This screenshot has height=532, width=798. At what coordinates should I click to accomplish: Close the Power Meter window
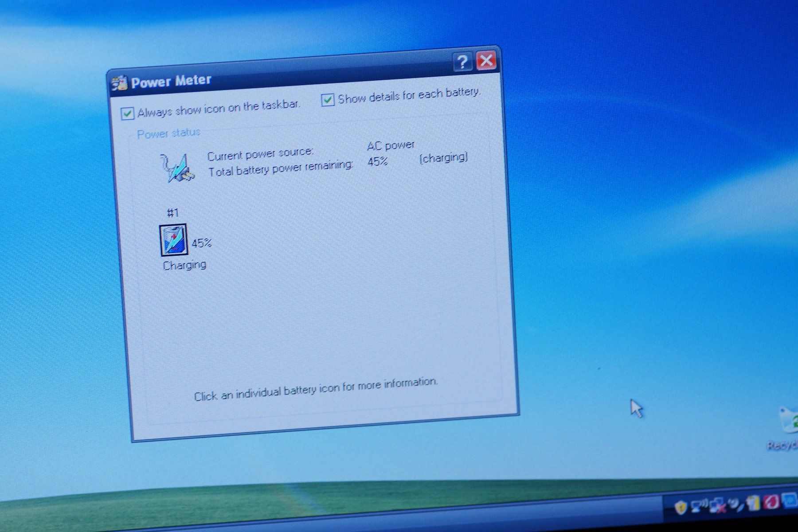tap(486, 60)
